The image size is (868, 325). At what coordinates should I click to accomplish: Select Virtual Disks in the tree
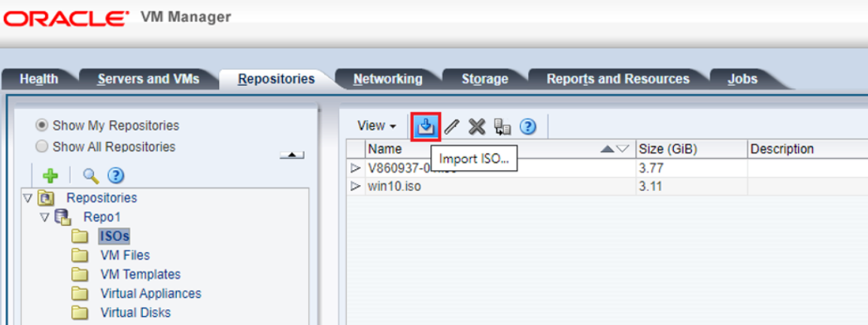(135, 313)
